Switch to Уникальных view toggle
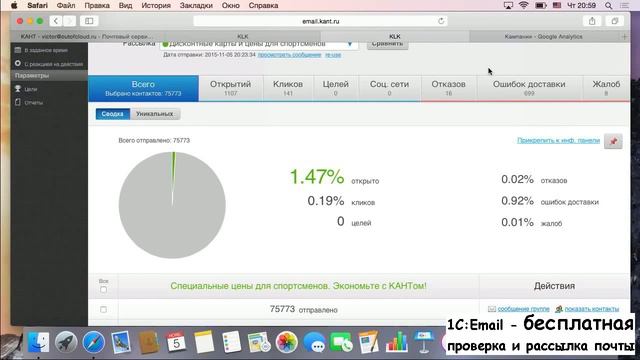 click(155, 114)
